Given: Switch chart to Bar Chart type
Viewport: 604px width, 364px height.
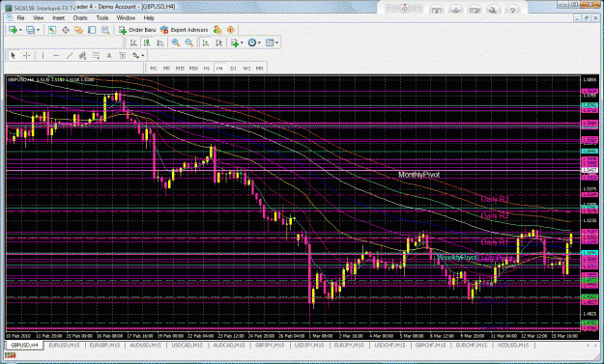Looking at the screenshot, I should pos(133,42).
